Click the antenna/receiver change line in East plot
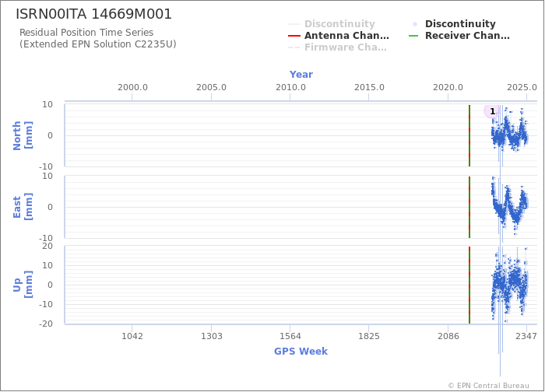Screen dimensions: 545x392 pyautogui.click(x=469, y=208)
